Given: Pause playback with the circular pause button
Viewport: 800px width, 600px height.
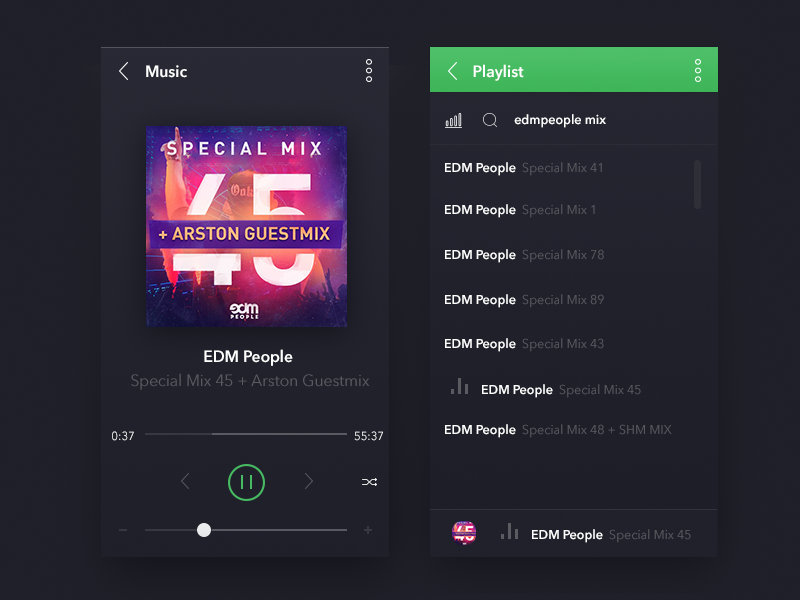Looking at the screenshot, I should coord(246,481).
